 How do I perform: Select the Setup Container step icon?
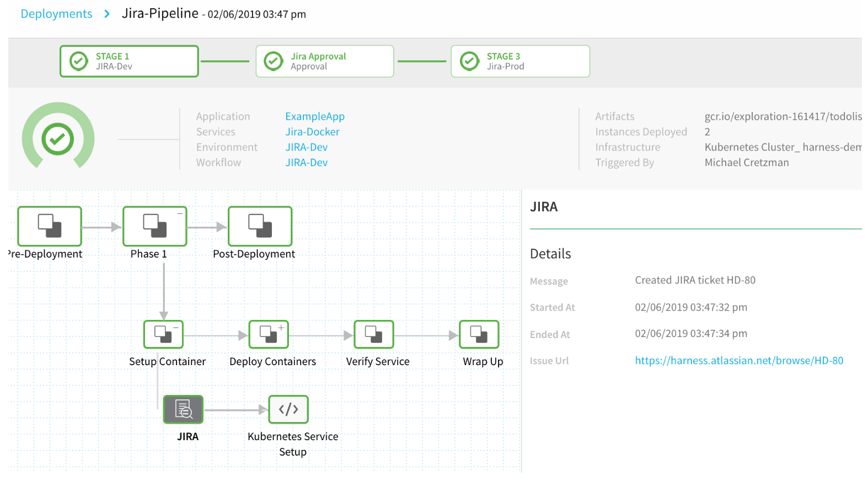tap(163, 334)
